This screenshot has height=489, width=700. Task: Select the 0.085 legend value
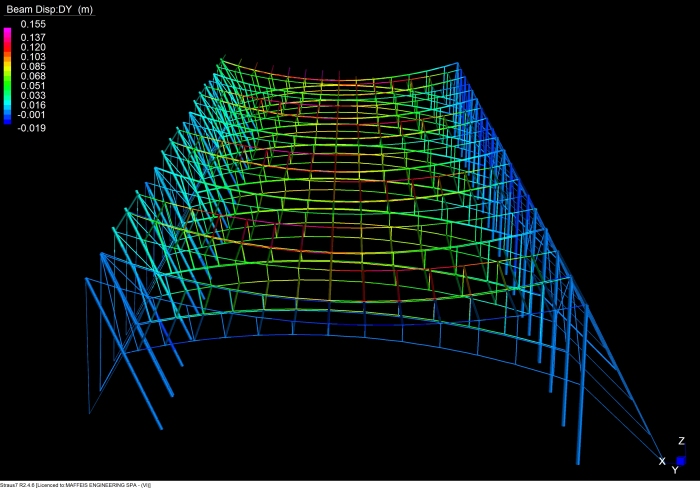tap(32, 67)
